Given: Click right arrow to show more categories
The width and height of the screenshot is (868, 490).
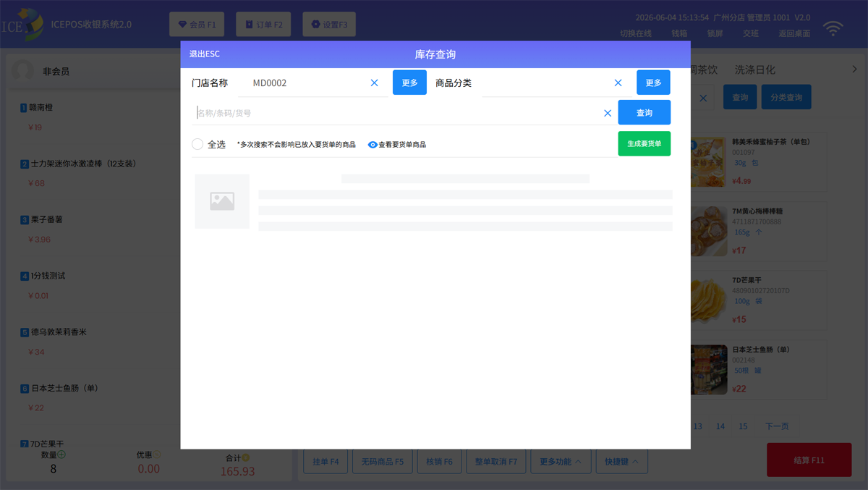Looking at the screenshot, I should pos(854,69).
